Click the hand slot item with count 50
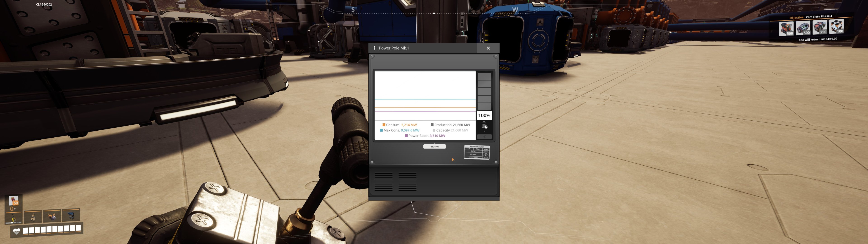This screenshot has width=868, height=244. (14, 201)
